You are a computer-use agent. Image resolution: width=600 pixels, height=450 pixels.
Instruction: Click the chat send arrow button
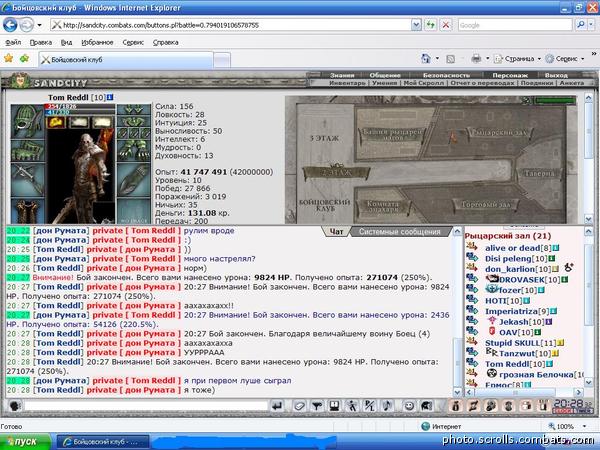(x=277, y=406)
